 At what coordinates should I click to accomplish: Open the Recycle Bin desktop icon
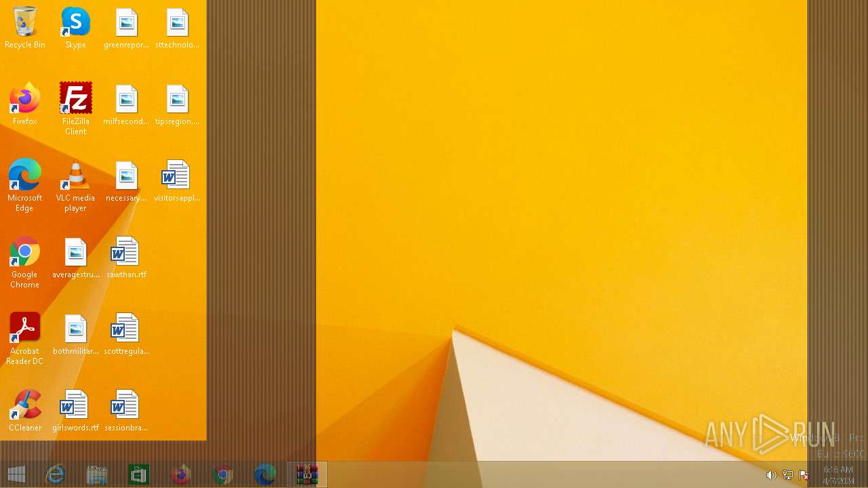(x=25, y=28)
